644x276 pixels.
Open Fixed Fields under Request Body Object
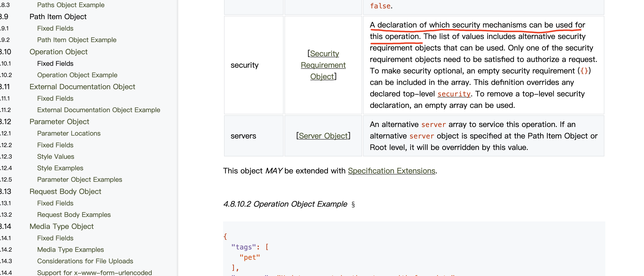(55, 203)
